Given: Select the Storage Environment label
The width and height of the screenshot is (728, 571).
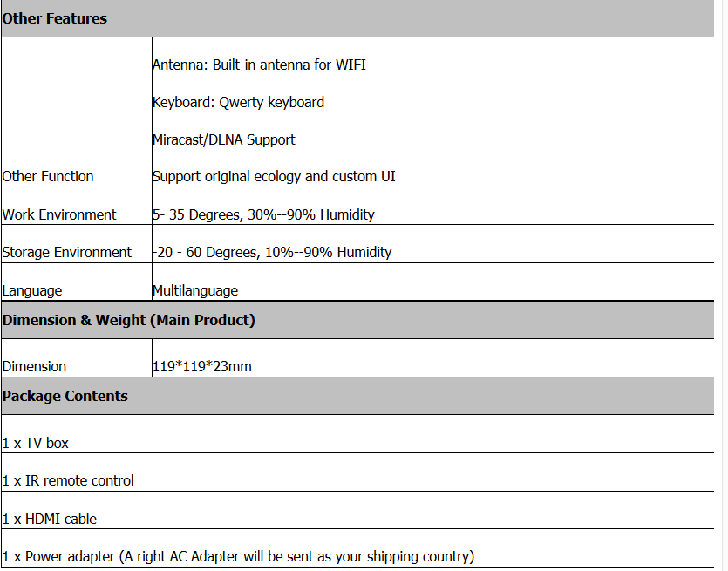Looking at the screenshot, I should click(67, 252).
